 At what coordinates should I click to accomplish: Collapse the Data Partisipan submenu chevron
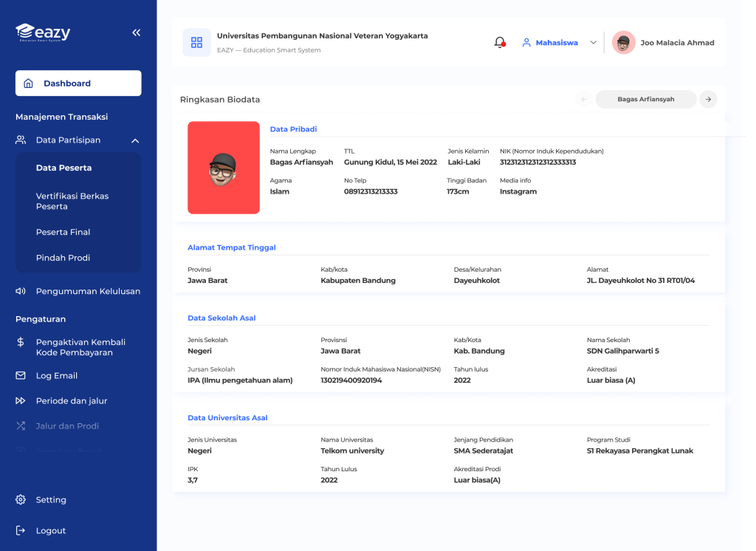pyautogui.click(x=135, y=140)
